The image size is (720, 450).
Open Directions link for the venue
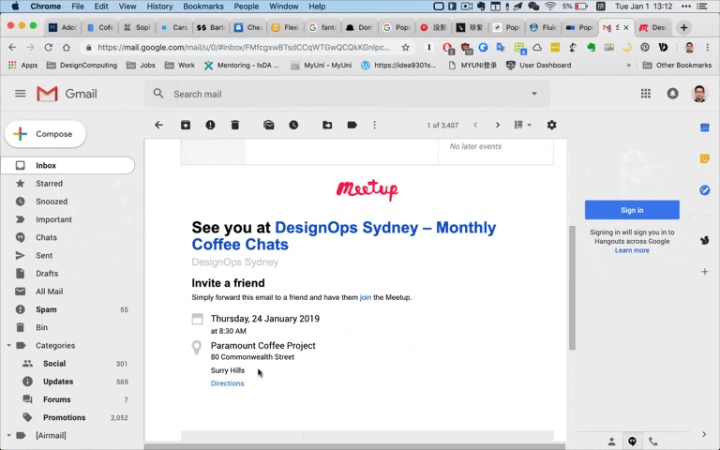[x=227, y=383]
